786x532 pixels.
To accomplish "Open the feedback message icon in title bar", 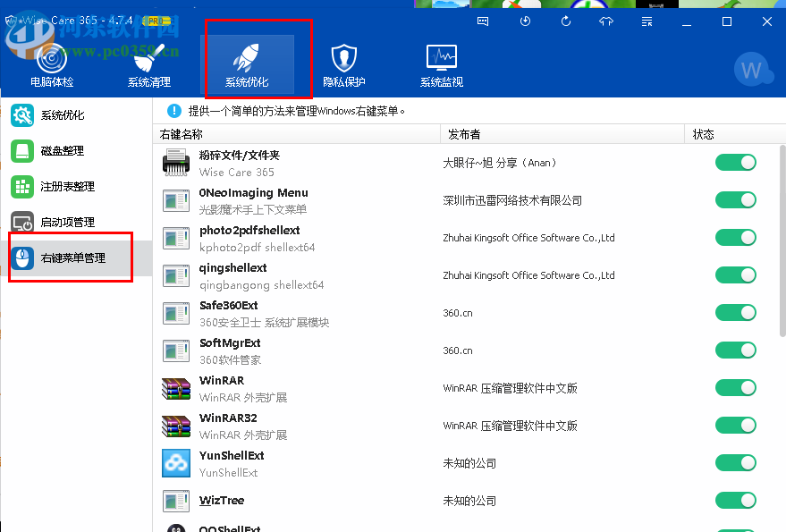I will point(483,21).
